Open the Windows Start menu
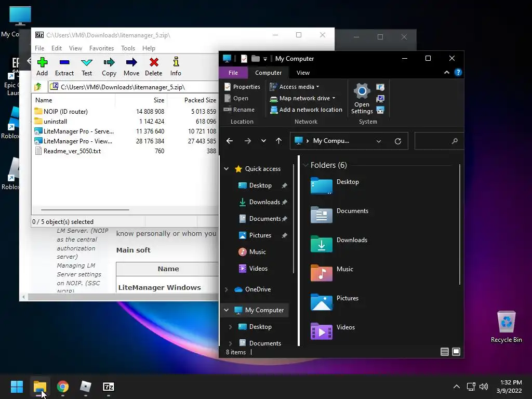Screen dimensions: 532x399 coord(17,387)
